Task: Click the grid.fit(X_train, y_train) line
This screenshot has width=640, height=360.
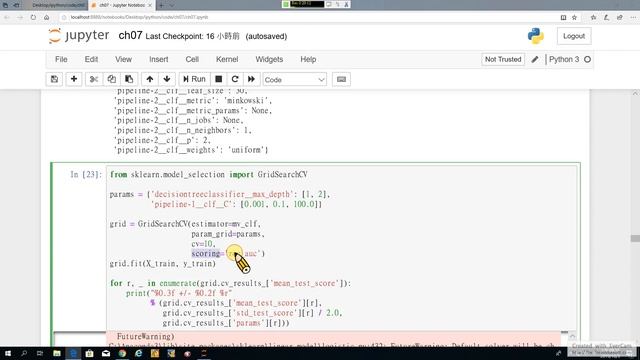Action: coord(162,264)
